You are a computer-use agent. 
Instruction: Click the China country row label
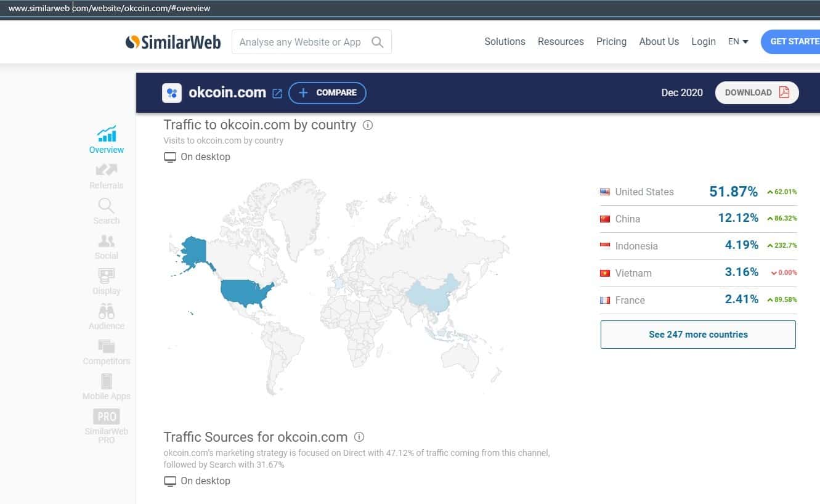click(628, 219)
